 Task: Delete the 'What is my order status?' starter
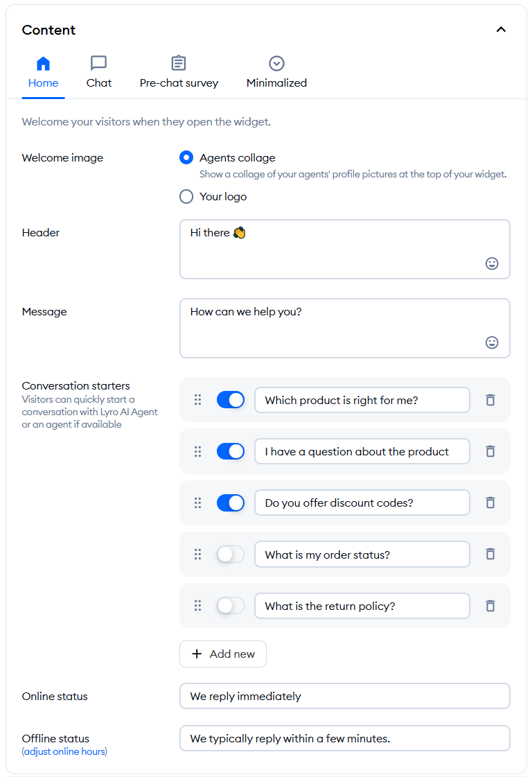(490, 554)
